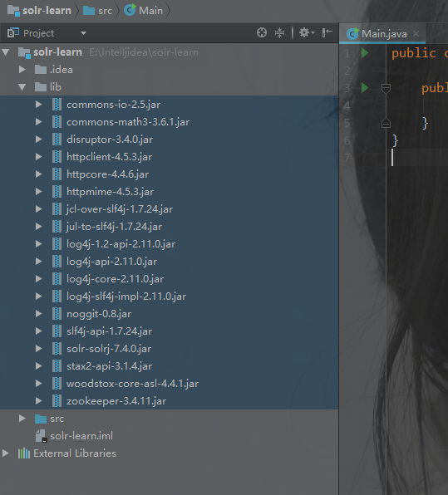Select commons-math3-3.6.1.jar

point(128,122)
